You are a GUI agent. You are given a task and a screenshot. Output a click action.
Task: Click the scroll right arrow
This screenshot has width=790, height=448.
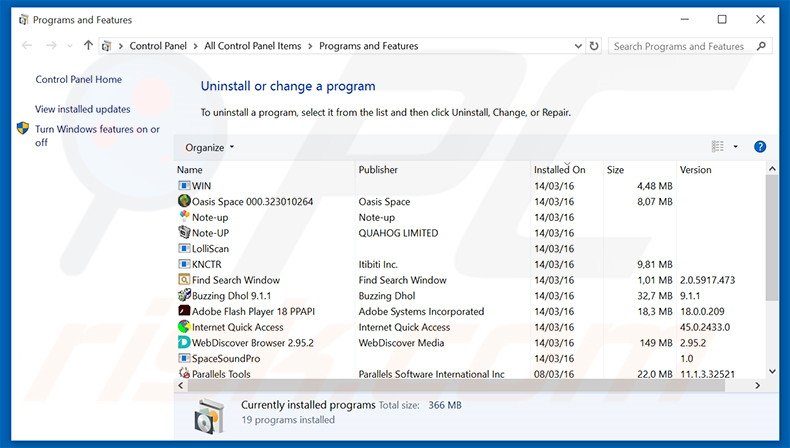[757, 386]
